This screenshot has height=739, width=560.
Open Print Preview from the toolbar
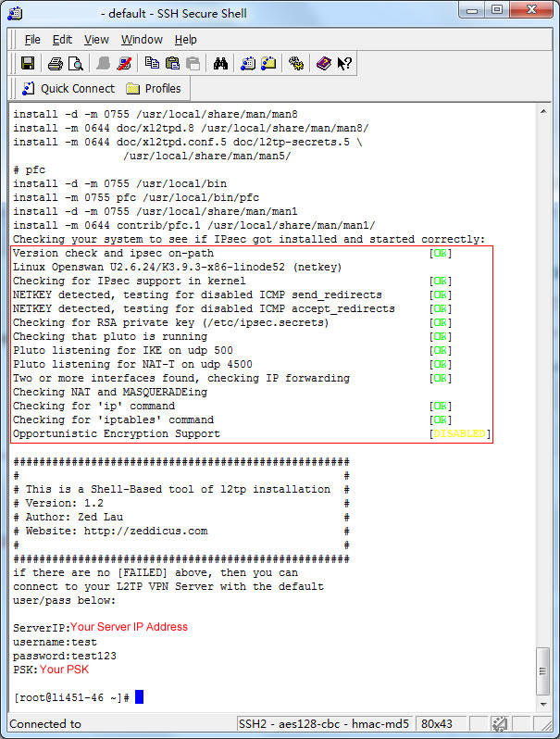tap(75, 63)
